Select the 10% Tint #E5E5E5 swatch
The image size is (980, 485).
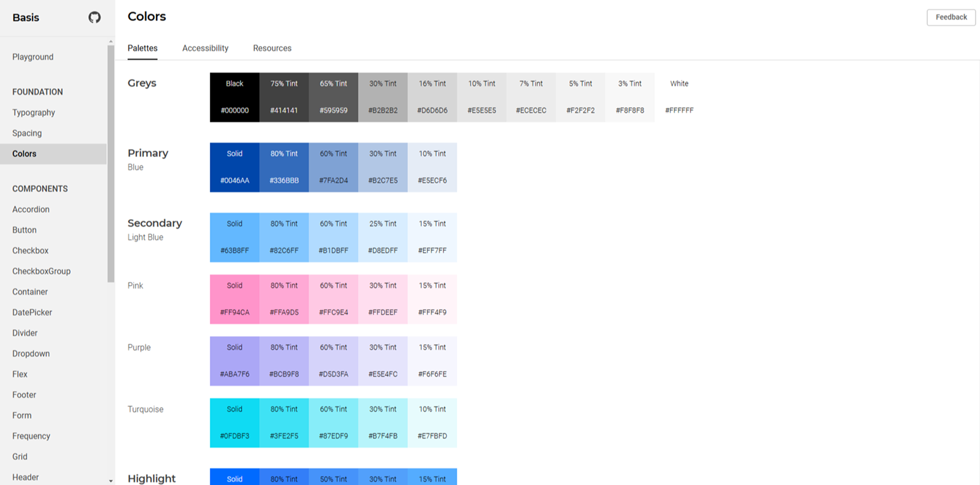pos(482,98)
